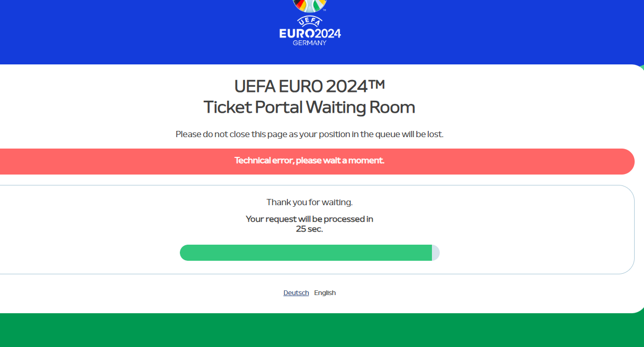644x347 pixels.
Task: Click 'Your request will be processed in' text
Action: [x=309, y=219]
